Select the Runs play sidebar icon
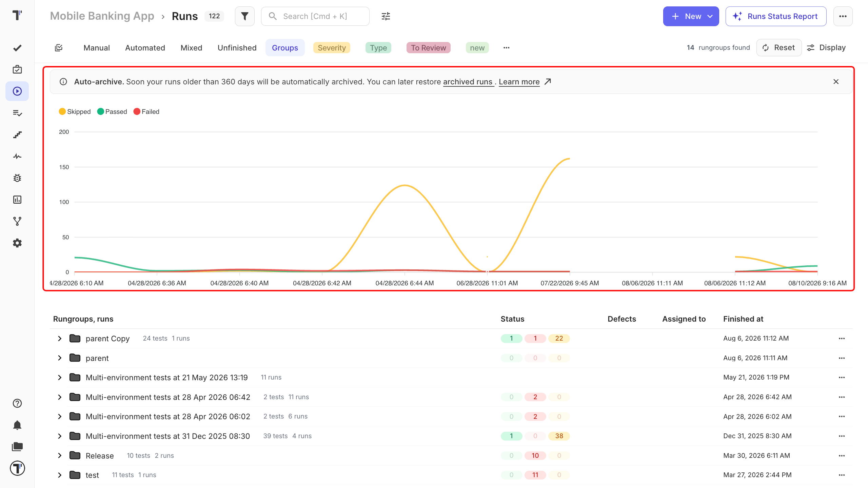The image size is (868, 488). (17, 91)
